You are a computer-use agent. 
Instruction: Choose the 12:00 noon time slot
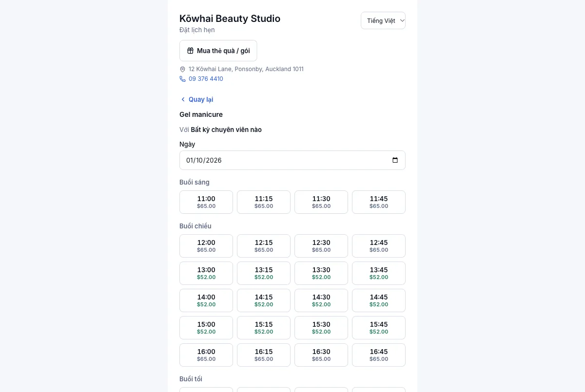tap(206, 246)
